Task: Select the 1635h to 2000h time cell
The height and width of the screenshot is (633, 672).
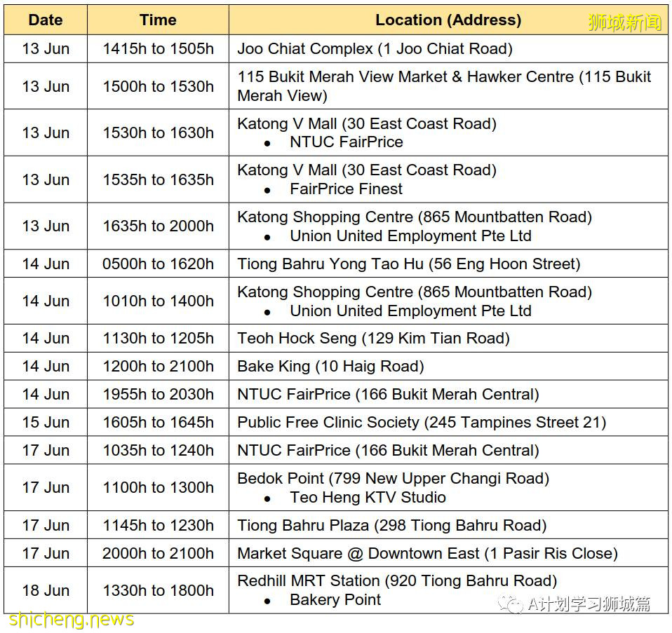Action: pyautogui.click(x=158, y=226)
